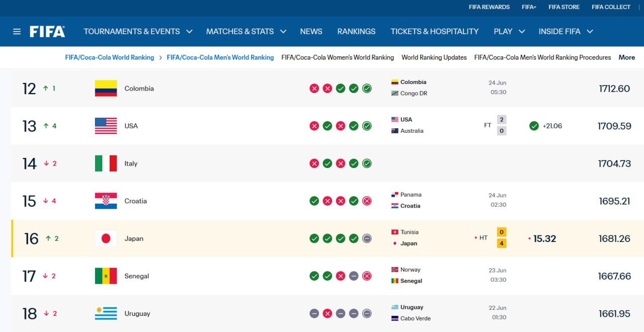Viewport: 644px width, 332px height.
Task: Click the Senegal flag in row 17
Action: [106, 276]
